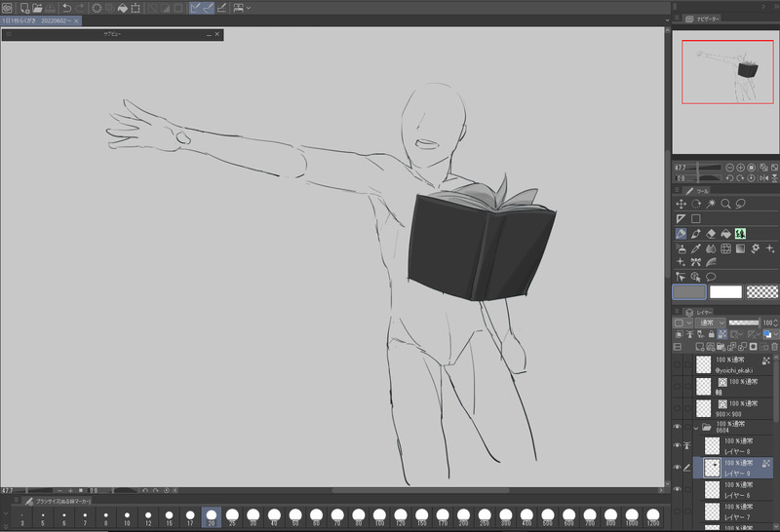This screenshot has height=532, width=780.
Task: Open the brush size palette tab
Action: pos(58,501)
